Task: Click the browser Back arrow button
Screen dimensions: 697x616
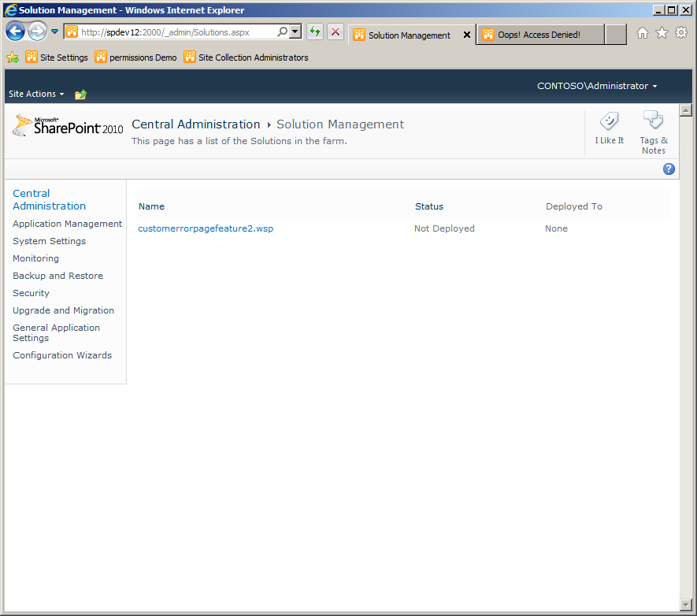Action: click(x=15, y=32)
